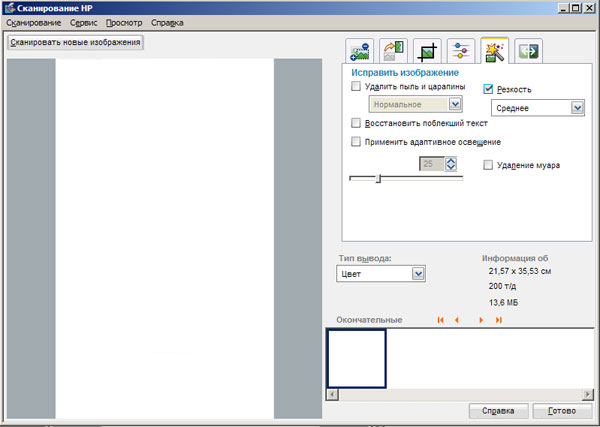Image resolution: width=600 pixels, height=427 pixels.
Task: Select the final image thumbnail
Action: pos(357,359)
